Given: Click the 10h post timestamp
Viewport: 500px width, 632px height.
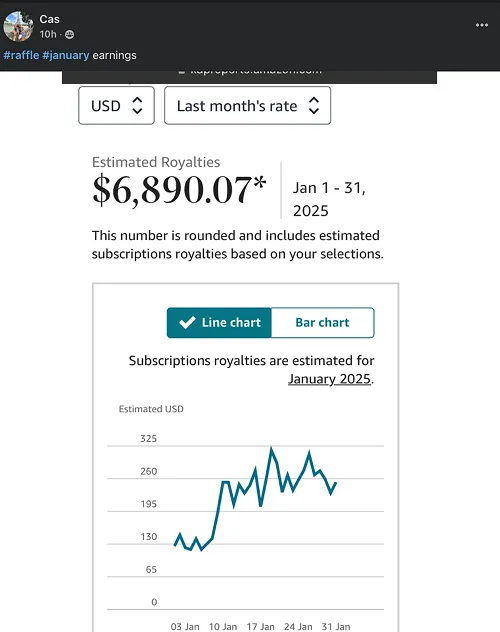Looking at the screenshot, I should pyautogui.click(x=48, y=35).
